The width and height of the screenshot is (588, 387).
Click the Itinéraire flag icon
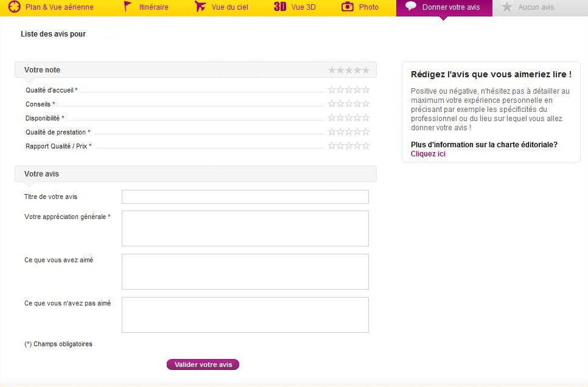tap(127, 7)
